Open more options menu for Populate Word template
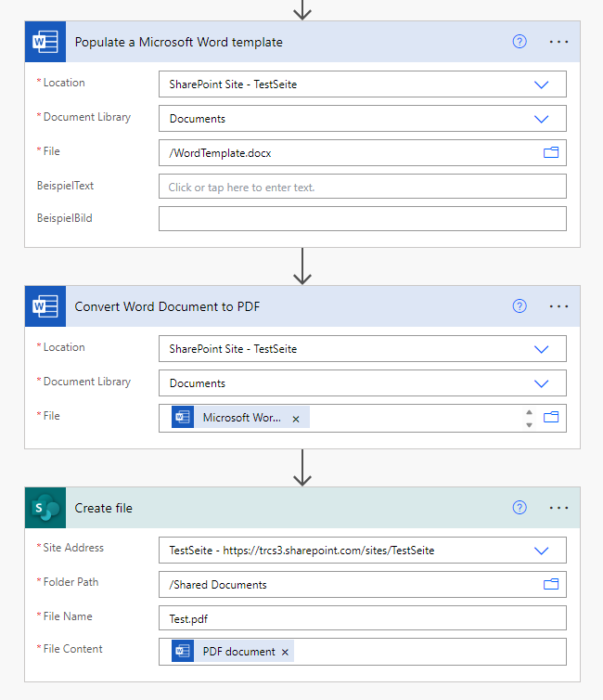This screenshot has height=700, width=603. pyautogui.click(x=558, y=42)
